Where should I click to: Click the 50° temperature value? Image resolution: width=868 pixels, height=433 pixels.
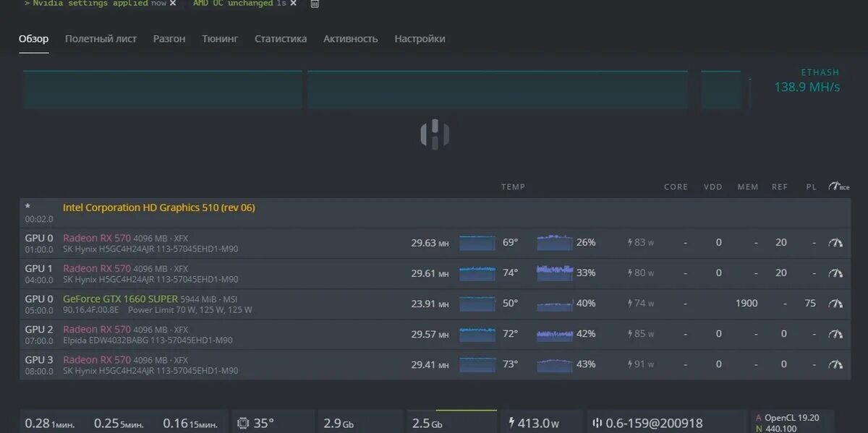(511, 304)
